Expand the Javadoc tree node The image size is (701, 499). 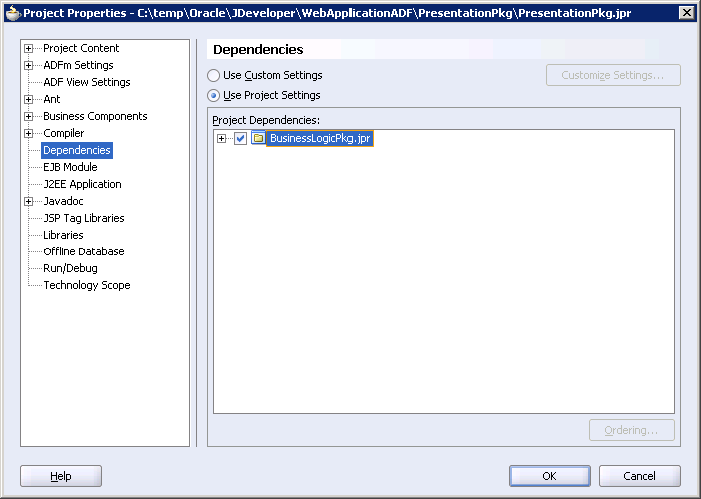(x=29, y=201)
